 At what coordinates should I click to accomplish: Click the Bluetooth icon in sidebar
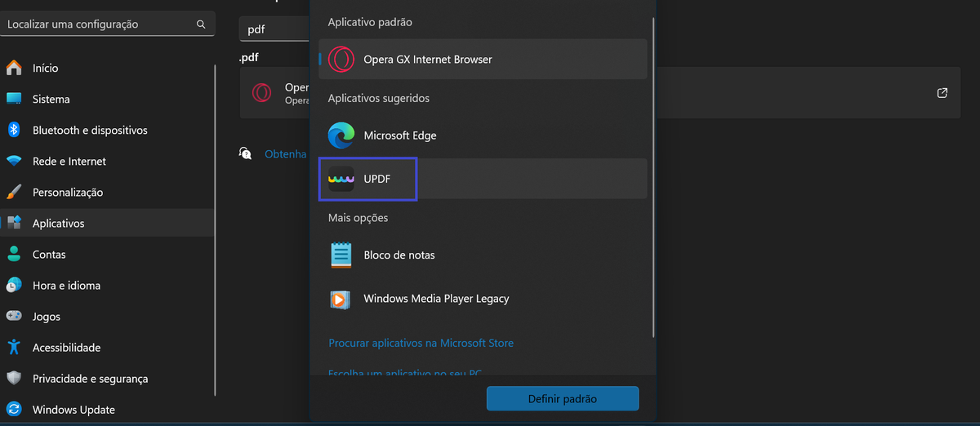pyautogui.click(x=14, y=130)
